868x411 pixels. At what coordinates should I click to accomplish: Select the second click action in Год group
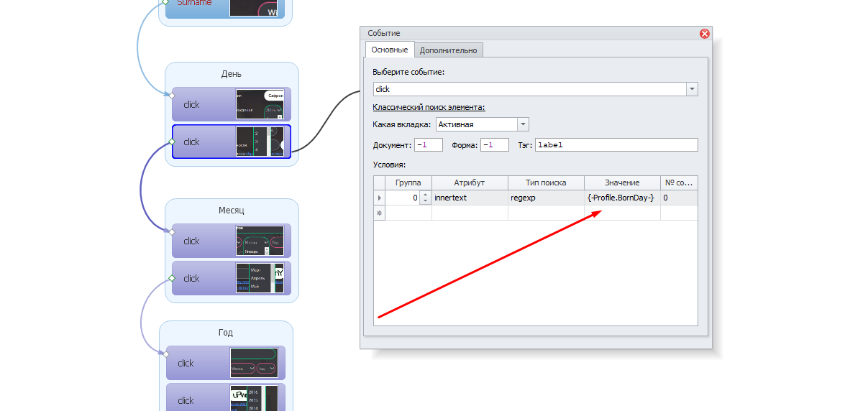[226, 397]
